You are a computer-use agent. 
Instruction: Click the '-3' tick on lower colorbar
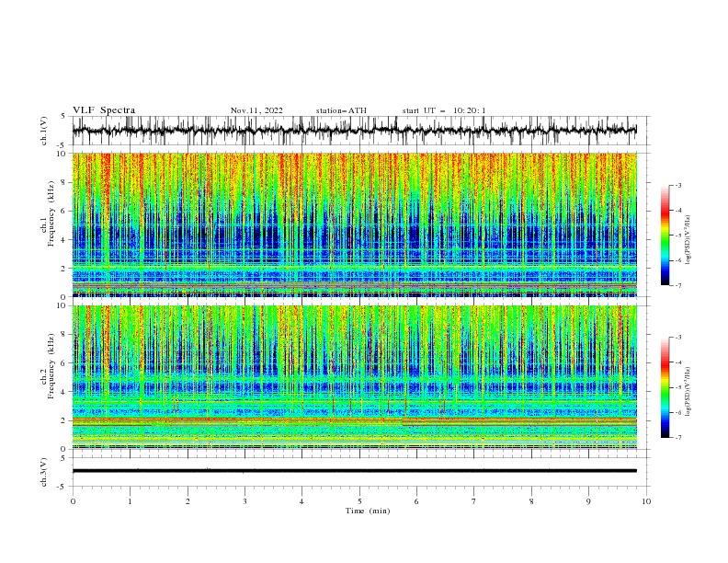coord(677,338)
